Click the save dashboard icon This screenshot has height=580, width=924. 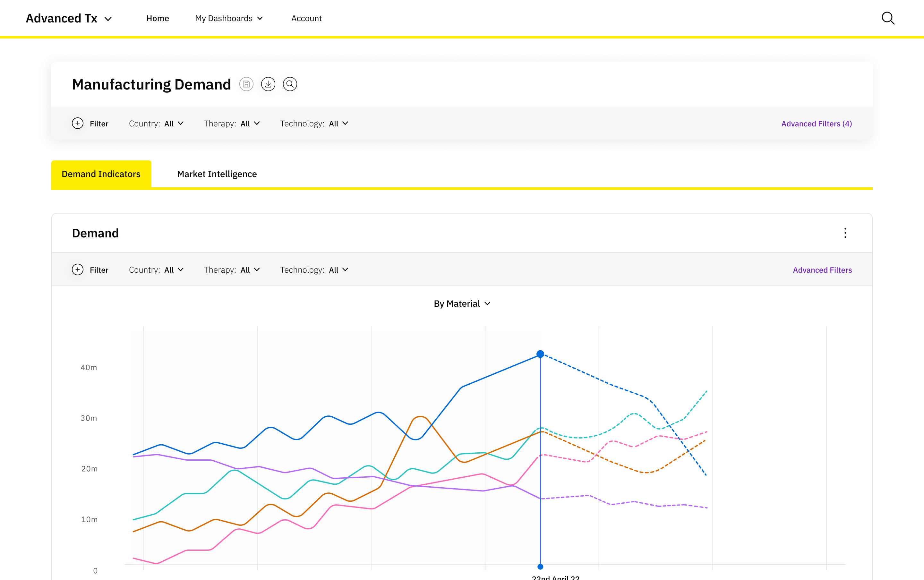pyautogui.click(x=246, y=84)
